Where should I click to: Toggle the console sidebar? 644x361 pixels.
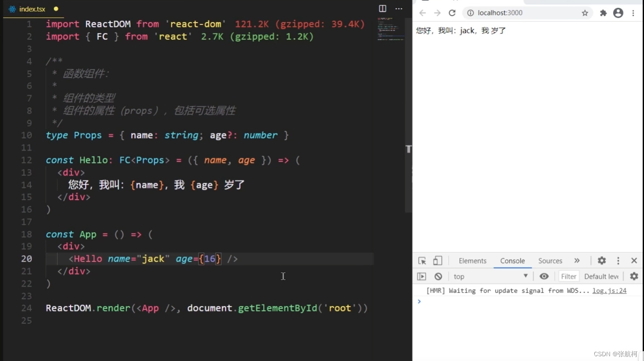coord(421,276)
